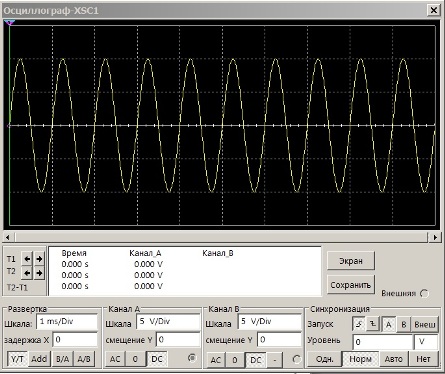The height and width of the screenshot is (374, 445).
Task: Move cursor T2 right with arrow
Action: 39,273
